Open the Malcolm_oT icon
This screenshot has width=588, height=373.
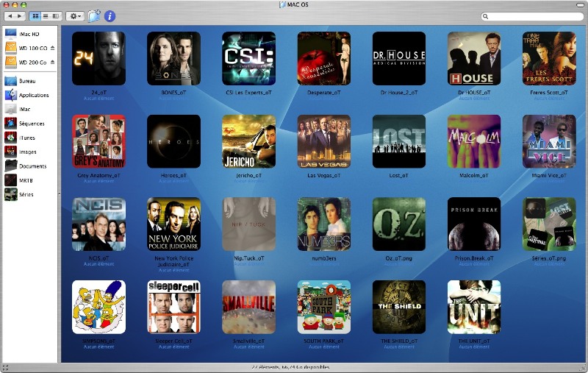pyautogui.click(x=474, y=141)
